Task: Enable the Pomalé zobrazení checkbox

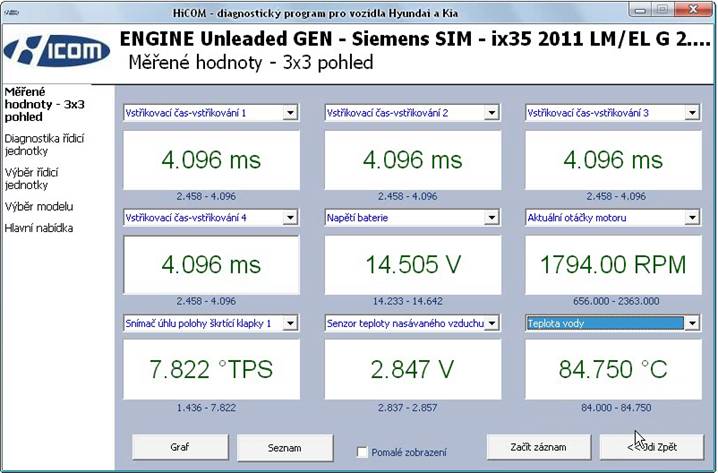Action: click(x=364, y=452)
